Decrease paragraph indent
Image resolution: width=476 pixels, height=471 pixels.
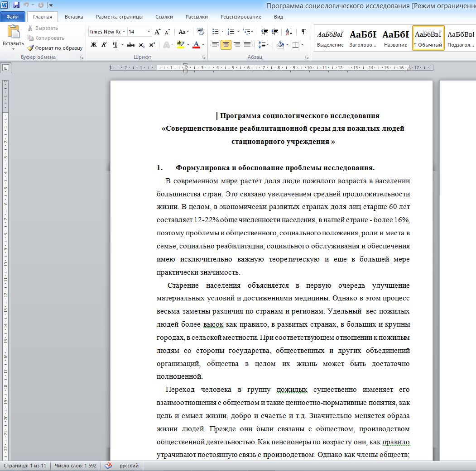(x=264, y=32)
